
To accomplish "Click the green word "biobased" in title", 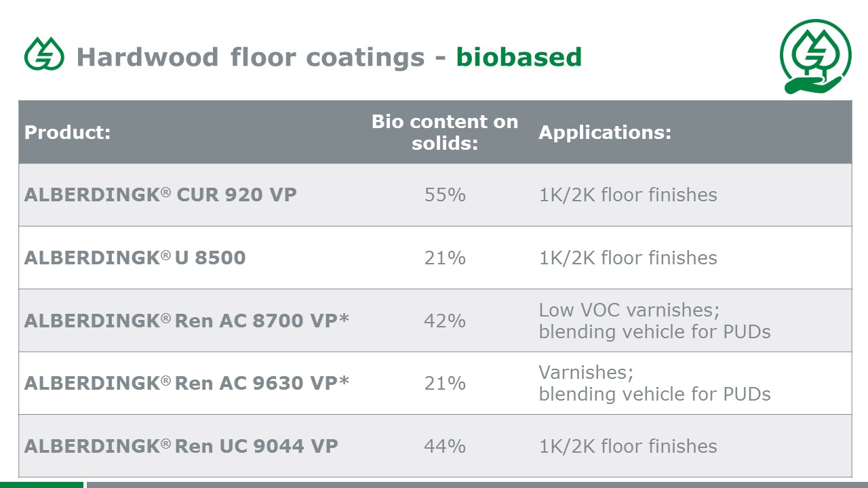I will tap(519, 56).
